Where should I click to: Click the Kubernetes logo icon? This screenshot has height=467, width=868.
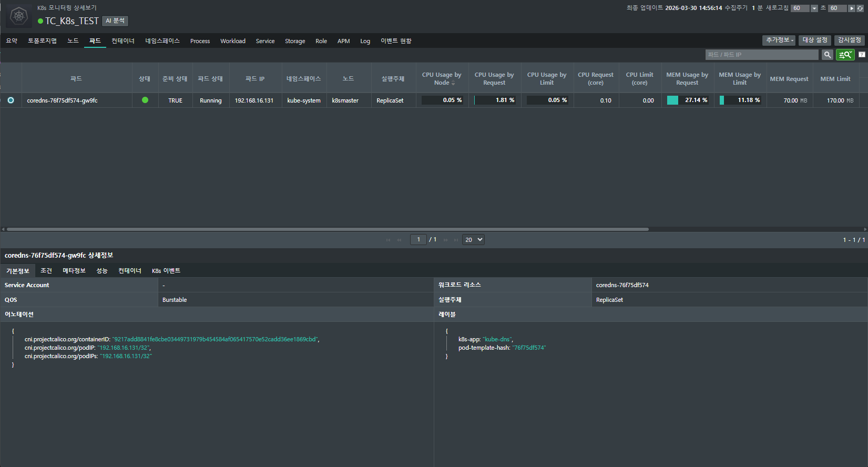pyautogui.click(x=19, y=16)
